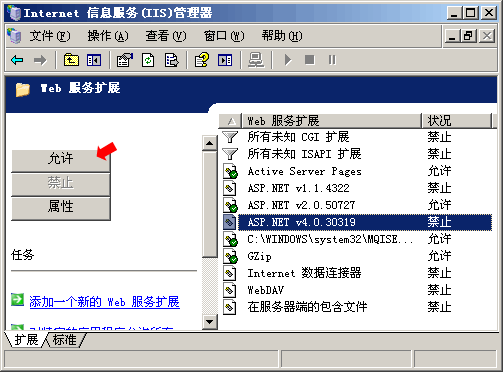The width and height of the screenshot is (503, 372).
Task: Click the icon beside WebDAV
Action: pyautogui.click(x=230, y=290)
